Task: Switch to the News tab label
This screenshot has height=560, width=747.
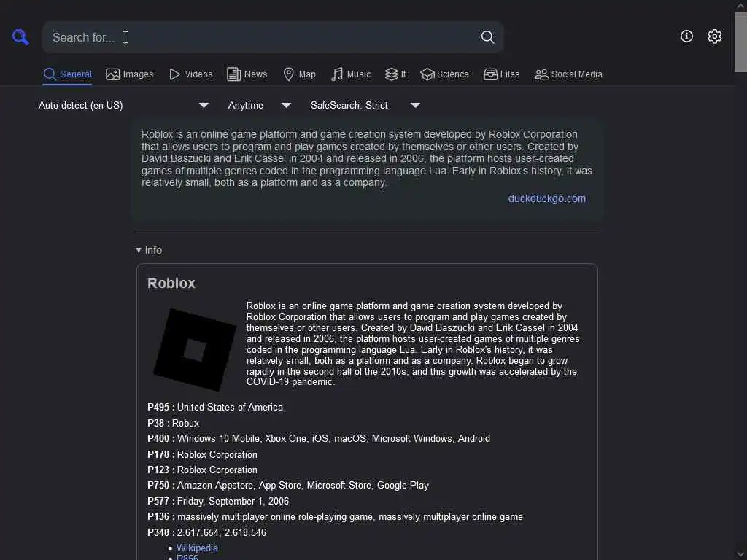Action: click(x=256, y=74)
